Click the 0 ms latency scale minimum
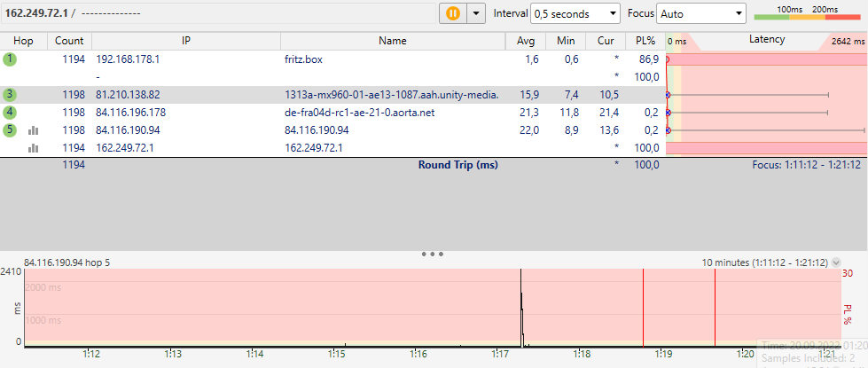 [676, 41]
